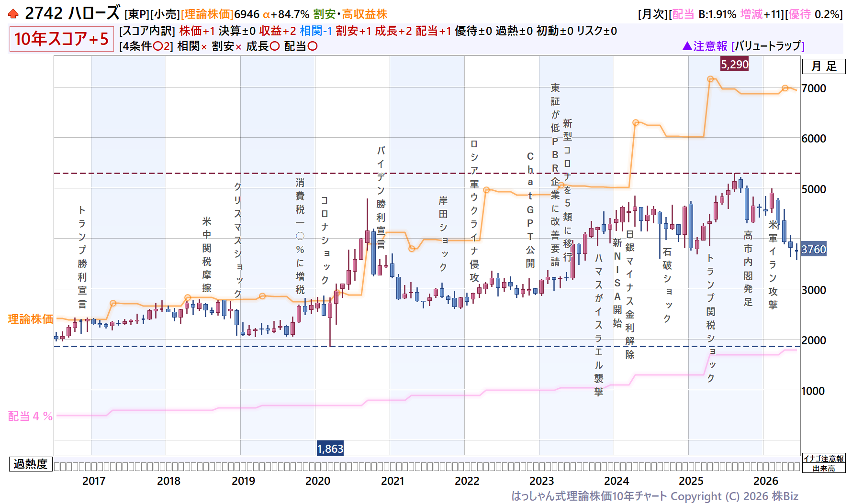Click the 相関× condition mark
Image resolution: width=852 pixels, height=504 pixels.
[x=192, y=46]
